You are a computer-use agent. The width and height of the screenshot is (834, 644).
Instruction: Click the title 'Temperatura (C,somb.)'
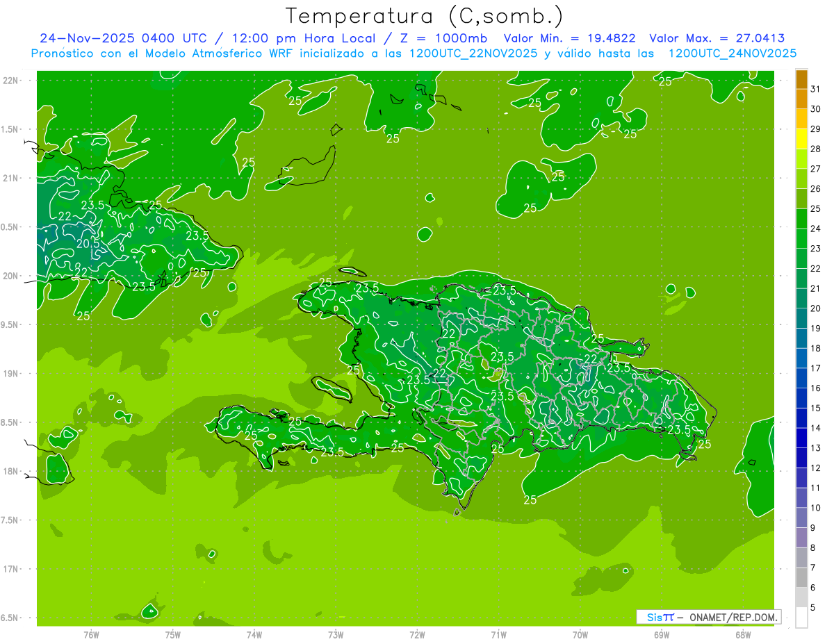click(x=425, y=16)
